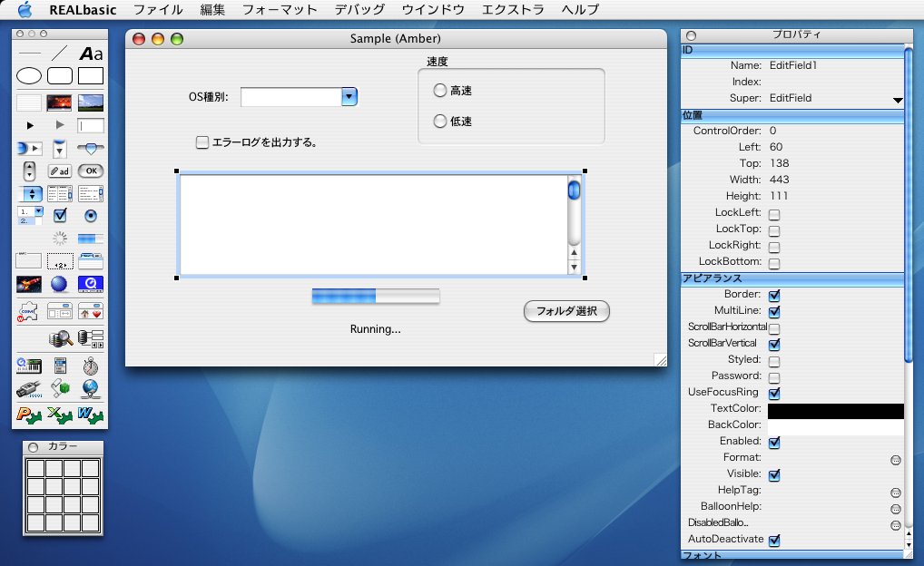
Task: Open the Super class dropdown arrow
Action: point(898,100)
